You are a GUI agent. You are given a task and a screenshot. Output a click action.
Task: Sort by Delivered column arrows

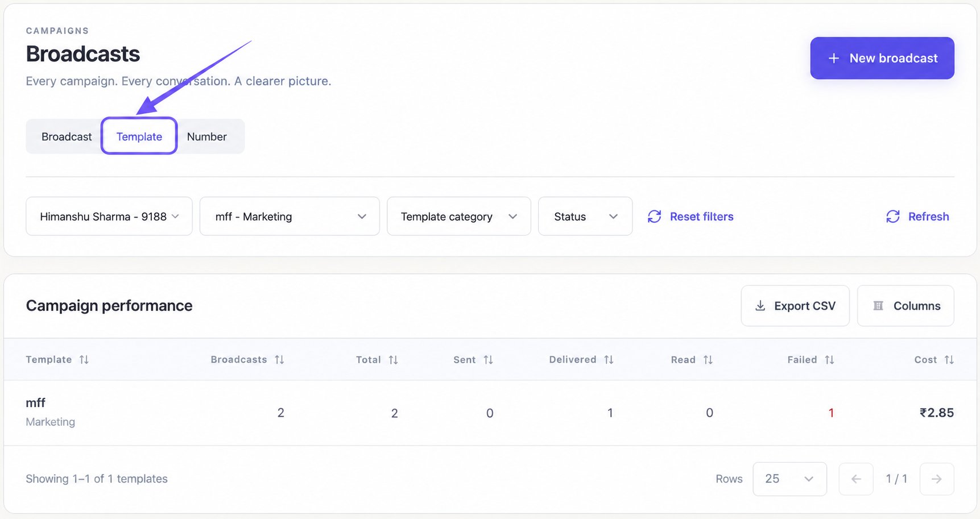[x=609, y=360]
